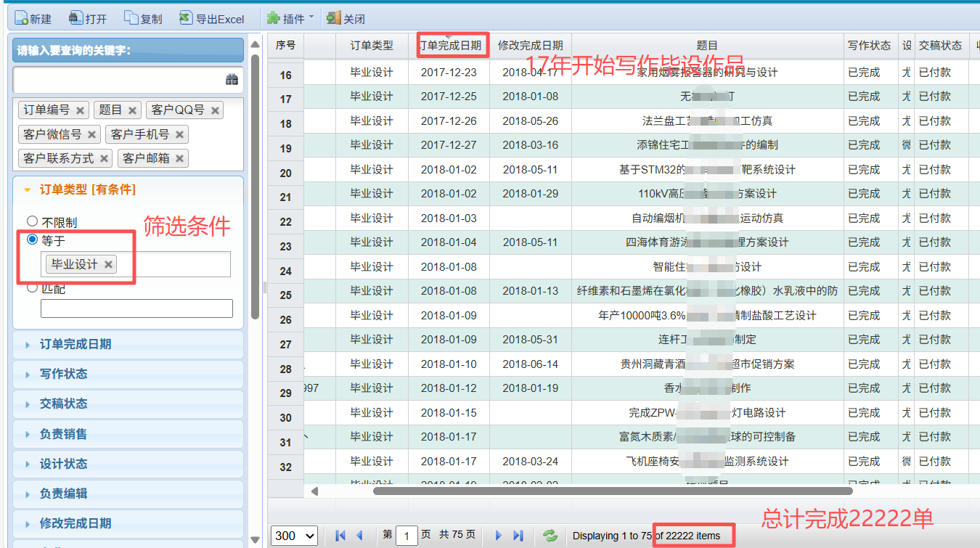Image resolution: width=980 pixels, height=548 pixels.
Task: Refresh the grid with green refresh icon
Action: pos(550,536)
